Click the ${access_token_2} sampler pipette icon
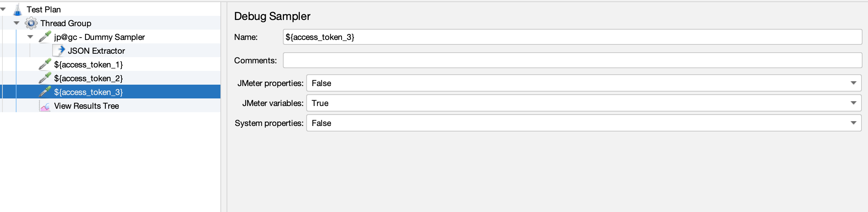 [x=45, y=78]
